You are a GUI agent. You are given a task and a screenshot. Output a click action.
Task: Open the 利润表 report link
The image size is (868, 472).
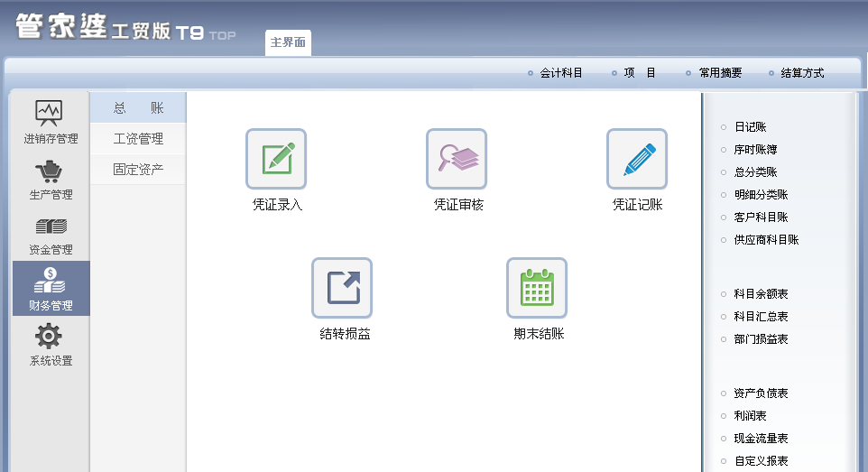click(750, 416)
